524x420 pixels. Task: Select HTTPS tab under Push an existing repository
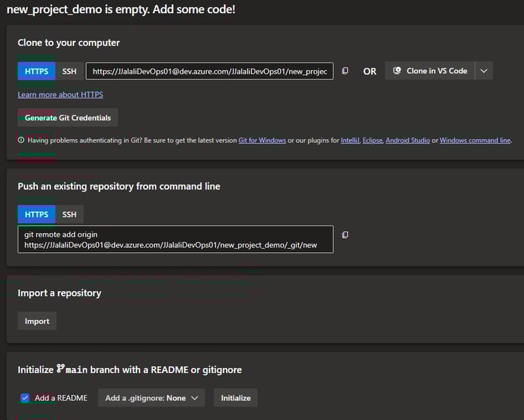(x=36, y=214)
